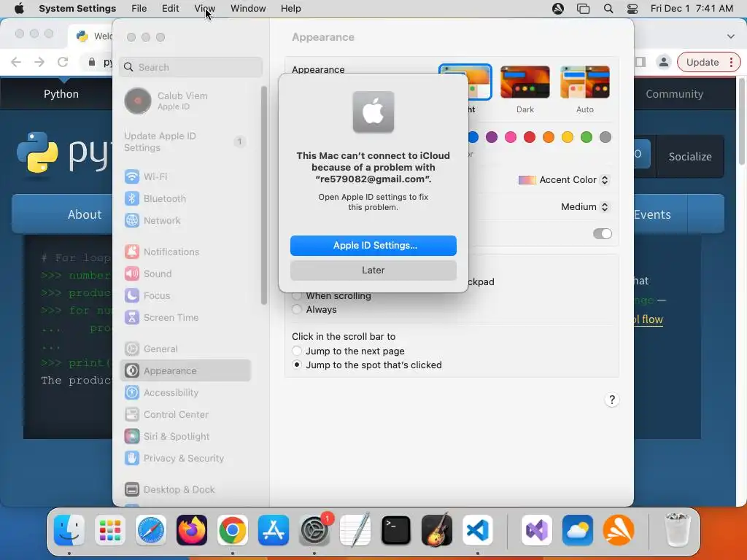The height and width of the screenshot is (560, 747).
Task: Open TextEdit from the Dock
Action: click(355, 530)
